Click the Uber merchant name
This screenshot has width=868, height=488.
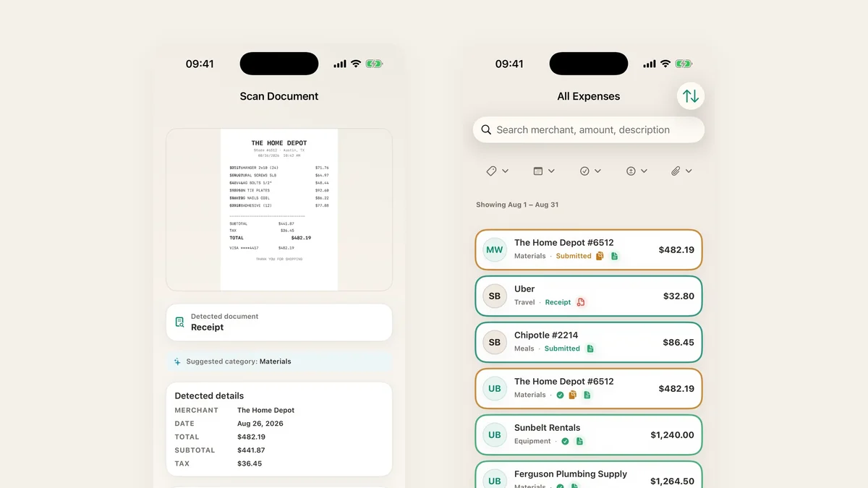click(524, 289)
